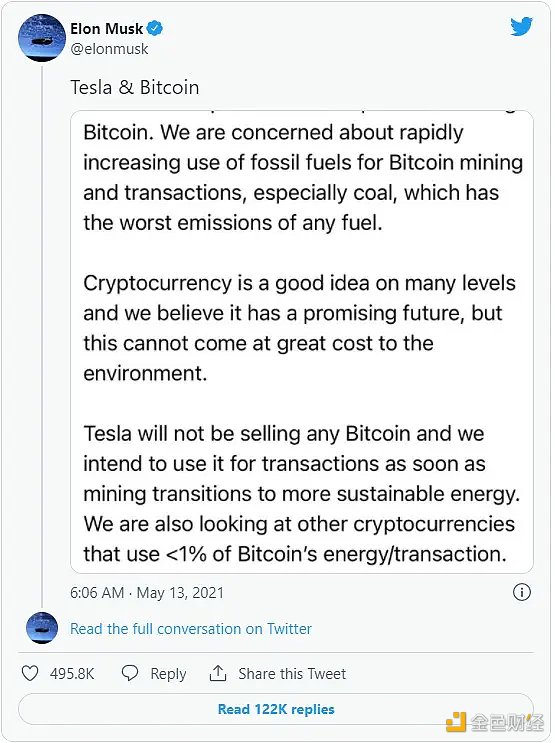
Task: Open the tweet info circle icon
Action: click(x=522, y=592)
